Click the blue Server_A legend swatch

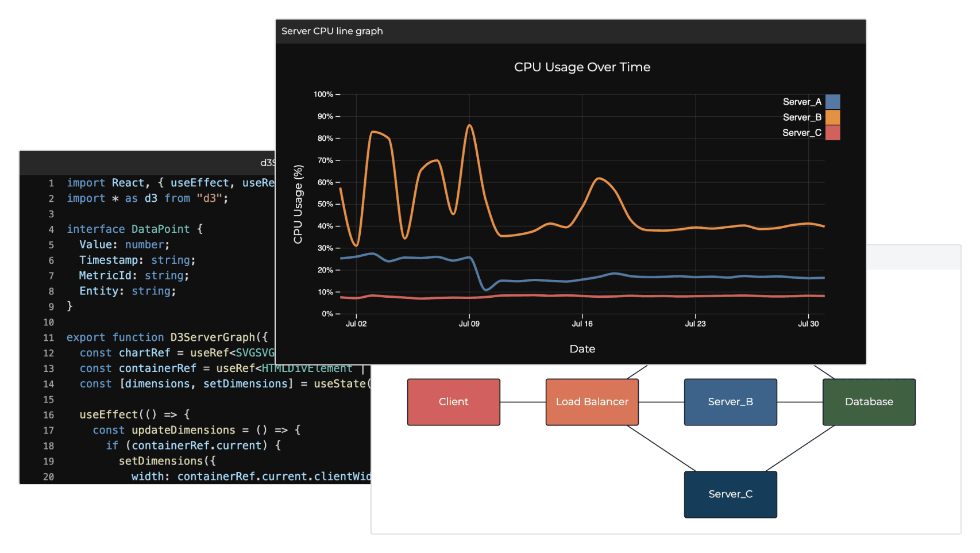coord(832,102)
